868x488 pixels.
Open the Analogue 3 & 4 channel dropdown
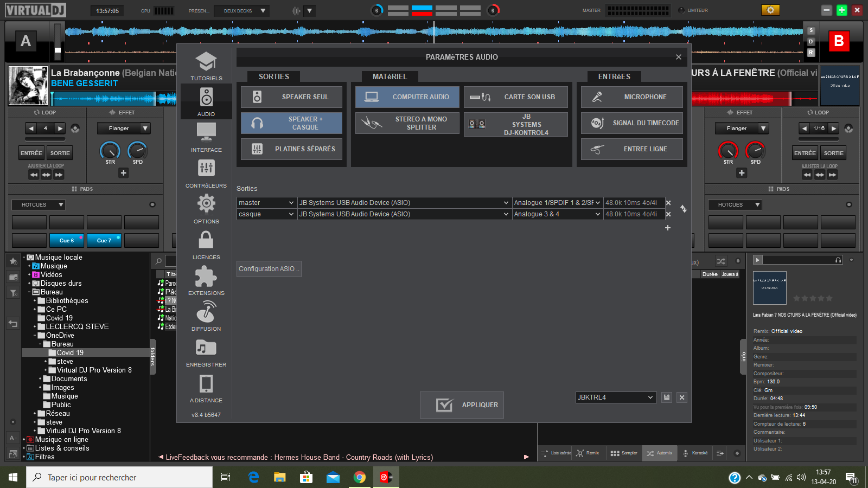coord(557,214)
